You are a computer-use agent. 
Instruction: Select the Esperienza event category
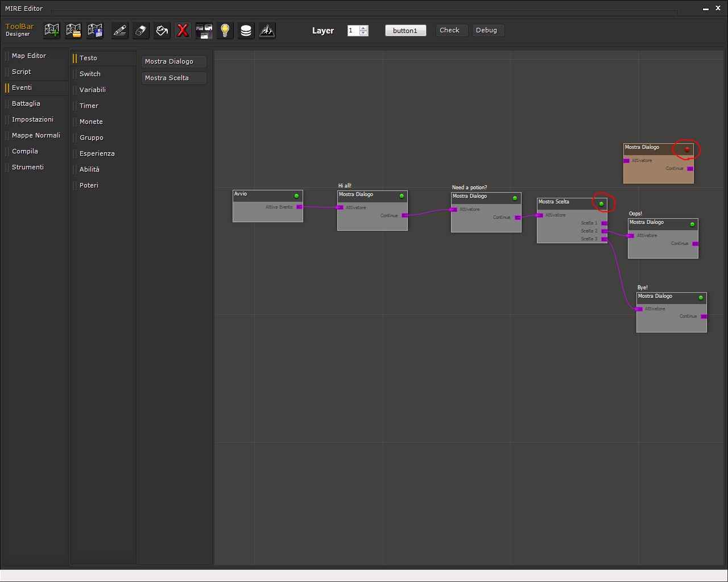[x=103, y=153]
